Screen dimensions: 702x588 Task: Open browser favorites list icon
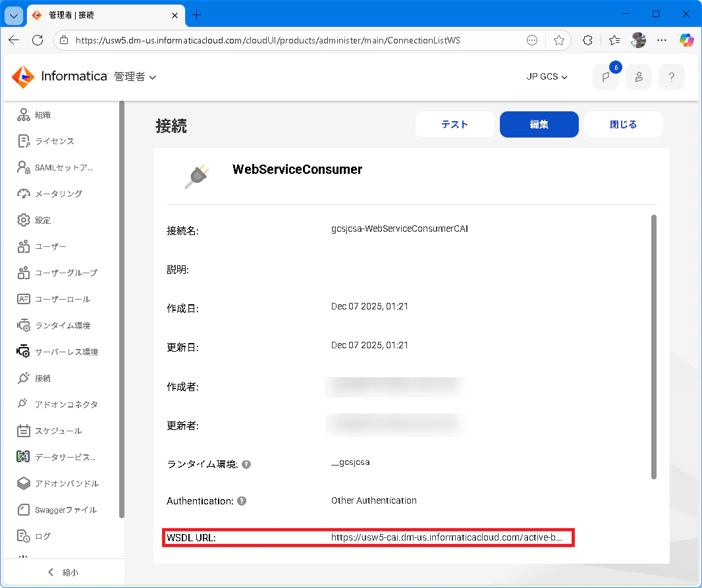click(614, 40)
